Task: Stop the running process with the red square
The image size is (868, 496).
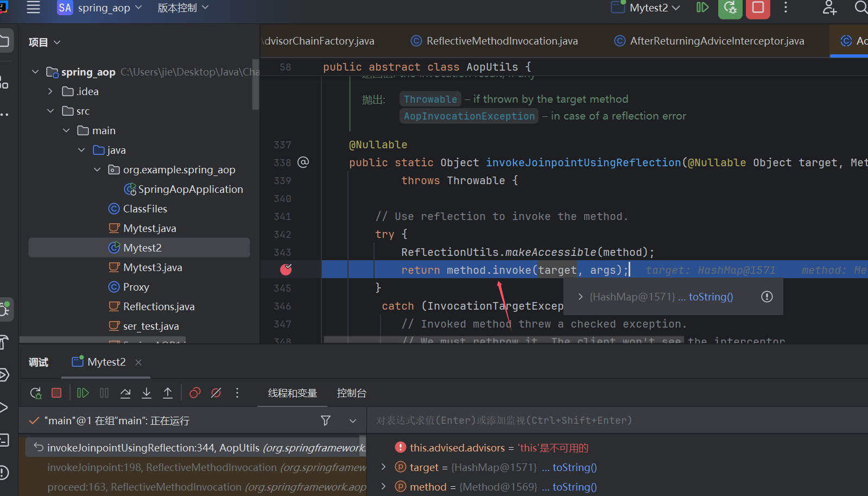Action: 758,8
